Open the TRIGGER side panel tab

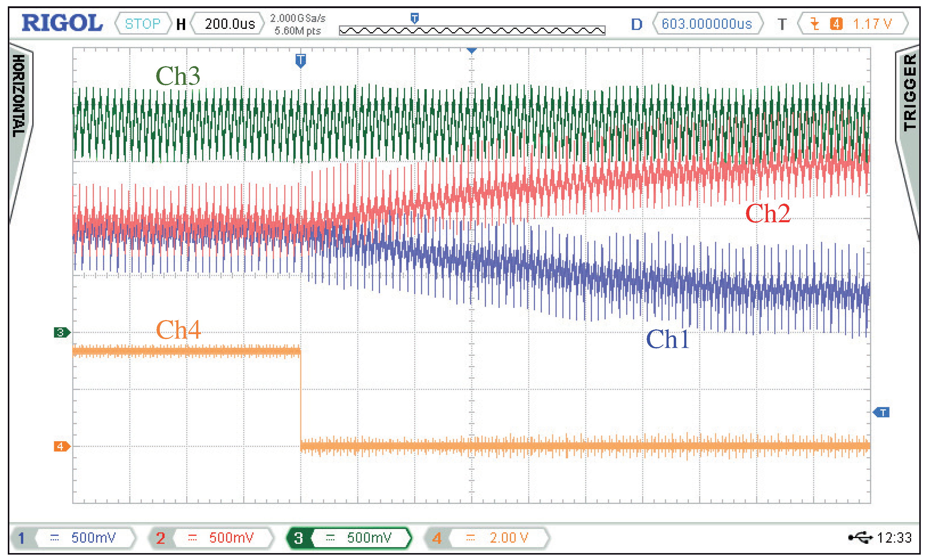pos(910,93)
